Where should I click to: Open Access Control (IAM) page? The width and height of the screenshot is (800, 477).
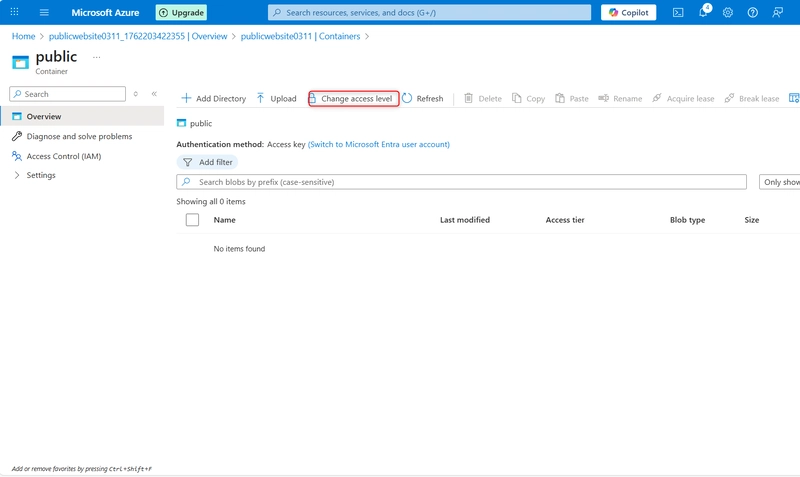tap(63, 156)
